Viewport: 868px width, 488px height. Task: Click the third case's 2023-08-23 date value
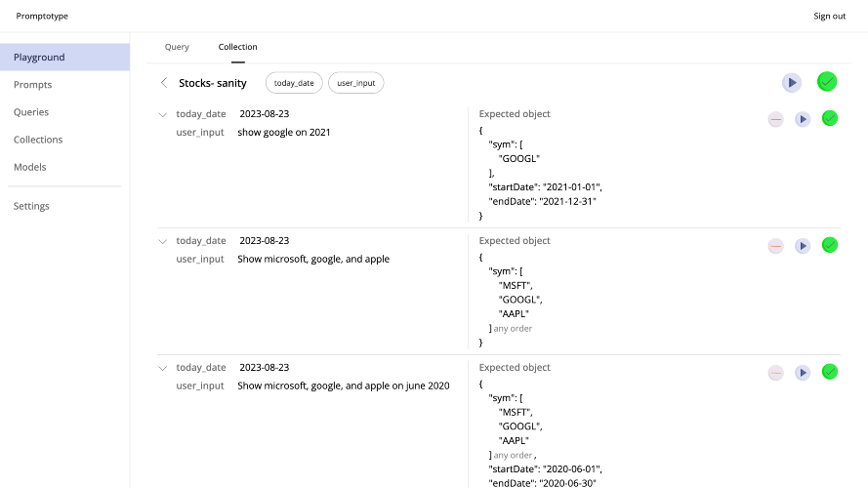click(x=264, y=367)
